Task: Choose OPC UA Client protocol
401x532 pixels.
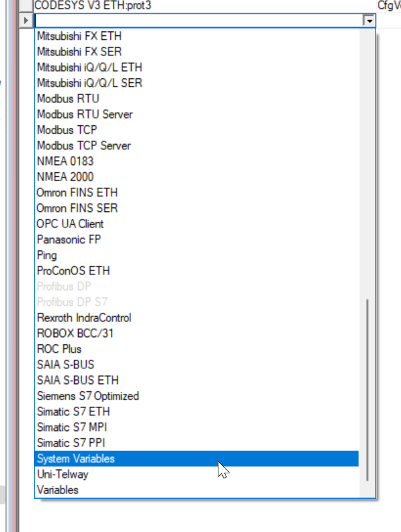Action: tap(197, 224)
